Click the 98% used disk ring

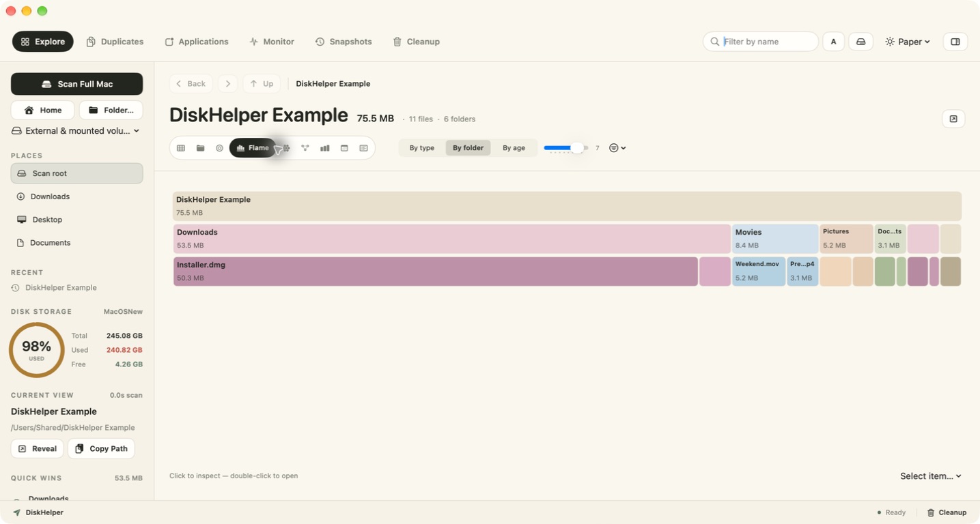tap(36, 350)
